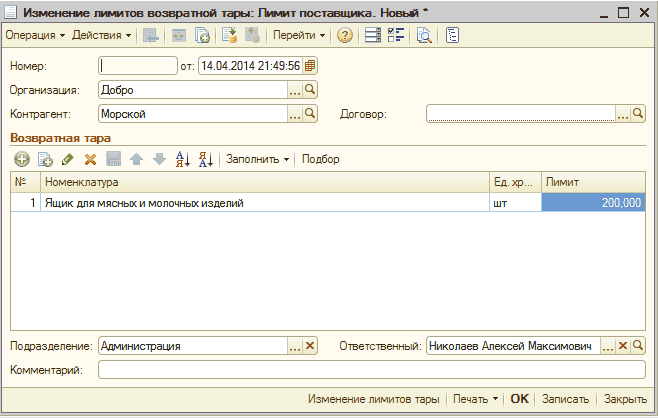Click the шт unit cell
This screenshot has width=658, height=418.
(515, 203)
